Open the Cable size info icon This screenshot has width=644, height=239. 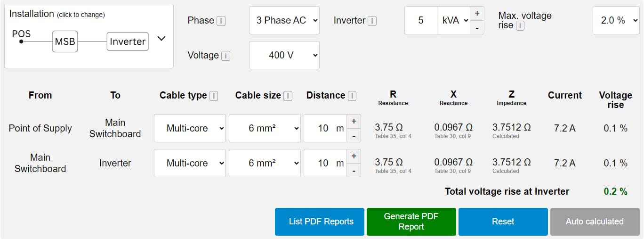tap(288, 96)
